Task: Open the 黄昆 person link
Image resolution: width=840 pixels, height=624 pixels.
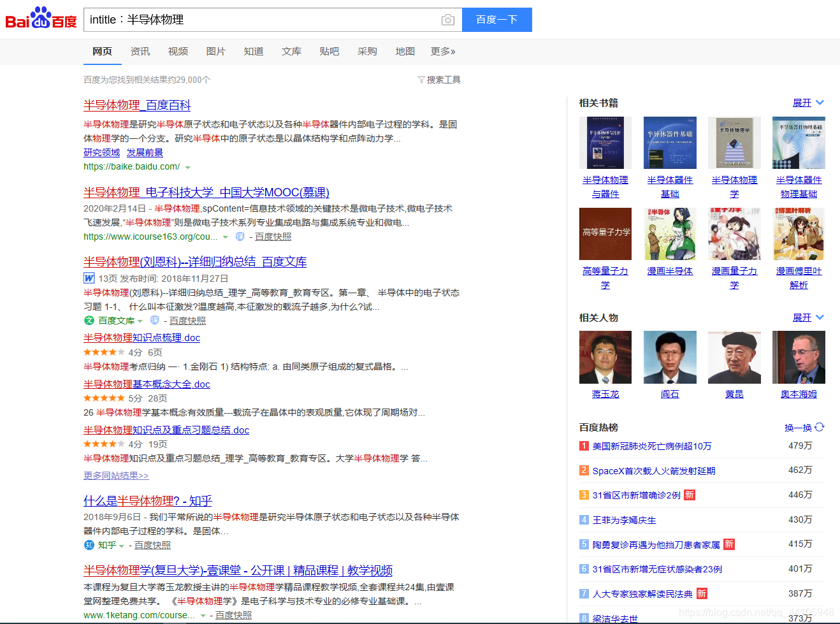Action: pos(734,395)
